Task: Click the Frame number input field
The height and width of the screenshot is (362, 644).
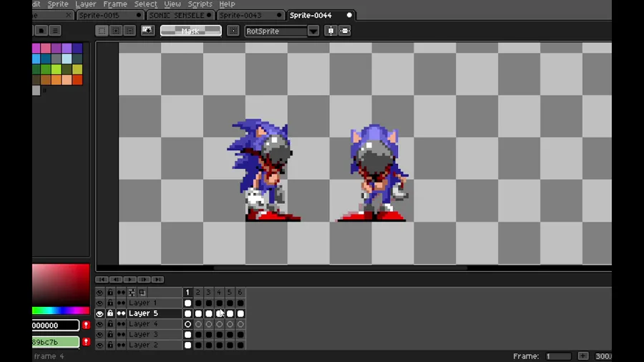Action: (559, 356)
